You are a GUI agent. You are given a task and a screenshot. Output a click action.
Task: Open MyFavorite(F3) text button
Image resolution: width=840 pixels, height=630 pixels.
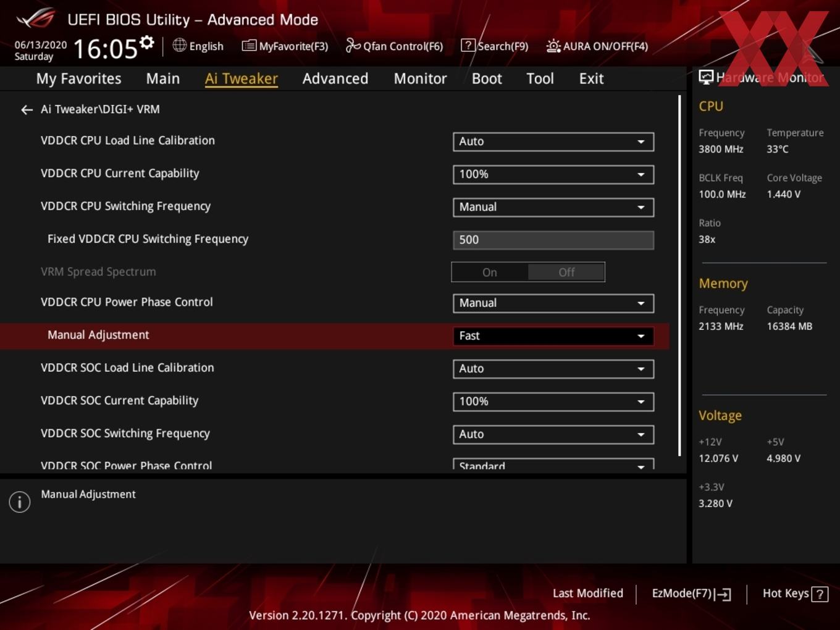point(293,46)
